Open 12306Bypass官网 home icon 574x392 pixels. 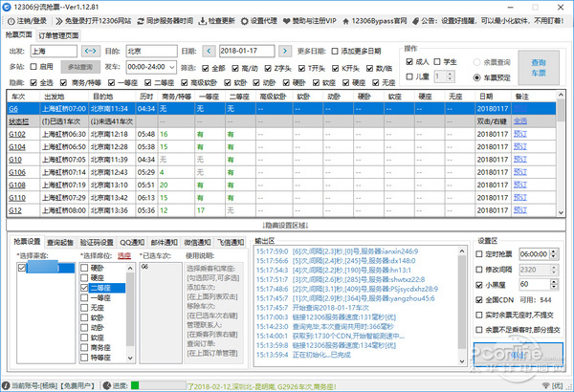pos(345,21)
